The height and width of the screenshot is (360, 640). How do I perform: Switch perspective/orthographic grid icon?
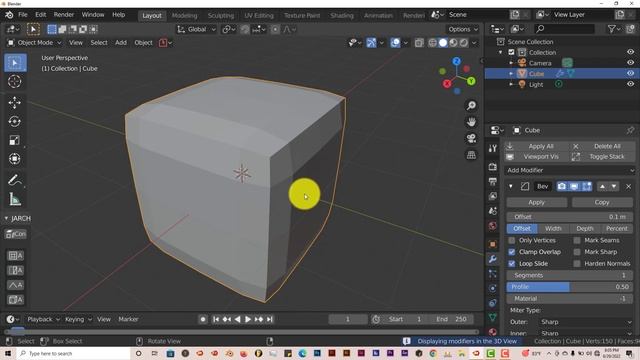tap(471, 155)
